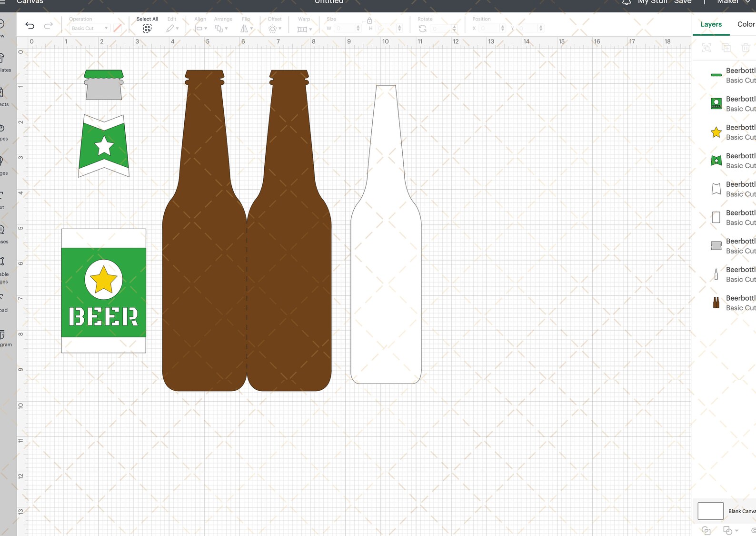Select the green neck label layer with star

pyautogui.click(x=725, y=161)
